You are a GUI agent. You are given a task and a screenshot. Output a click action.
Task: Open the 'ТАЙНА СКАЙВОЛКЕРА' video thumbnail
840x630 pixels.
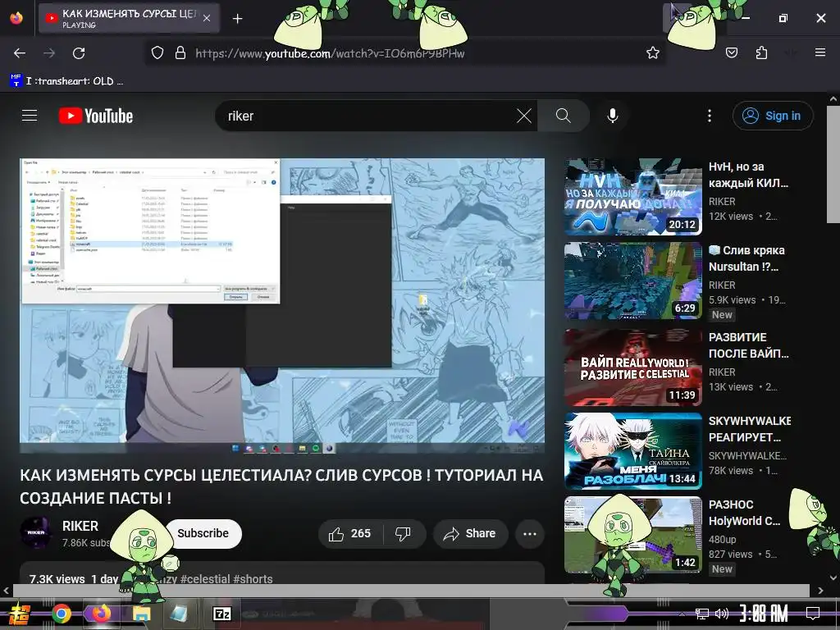click(633, 451)
